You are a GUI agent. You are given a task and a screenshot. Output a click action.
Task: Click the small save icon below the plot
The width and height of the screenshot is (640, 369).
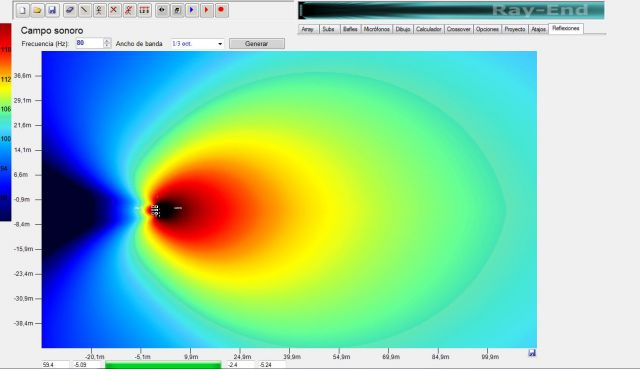tap(531, 353)
